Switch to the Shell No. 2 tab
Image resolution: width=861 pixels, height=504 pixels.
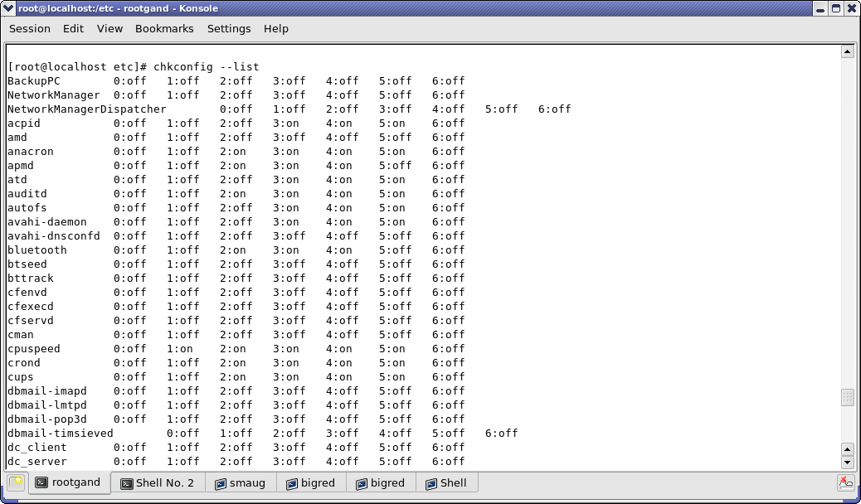pyautogui.click(x=158, y=483)
